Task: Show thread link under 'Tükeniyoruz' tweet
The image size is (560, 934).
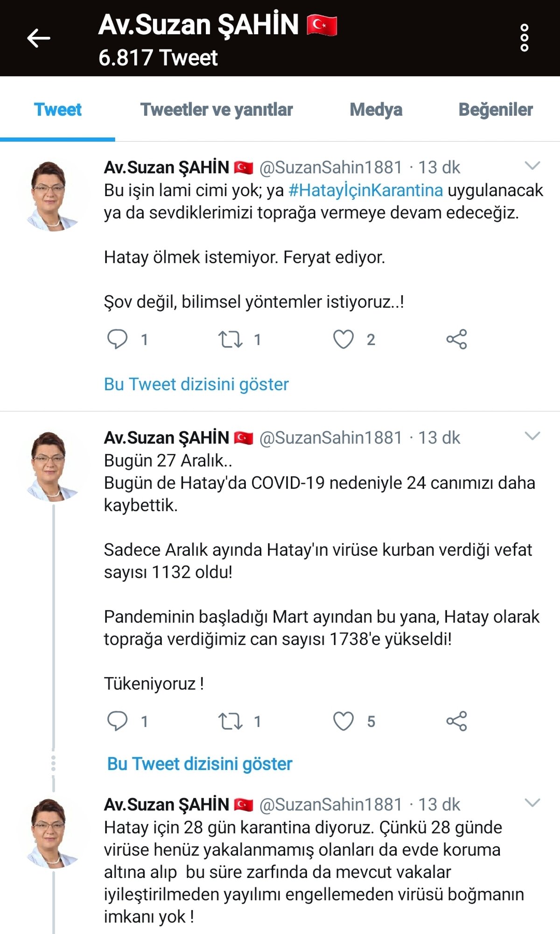Action: [200, 764]
